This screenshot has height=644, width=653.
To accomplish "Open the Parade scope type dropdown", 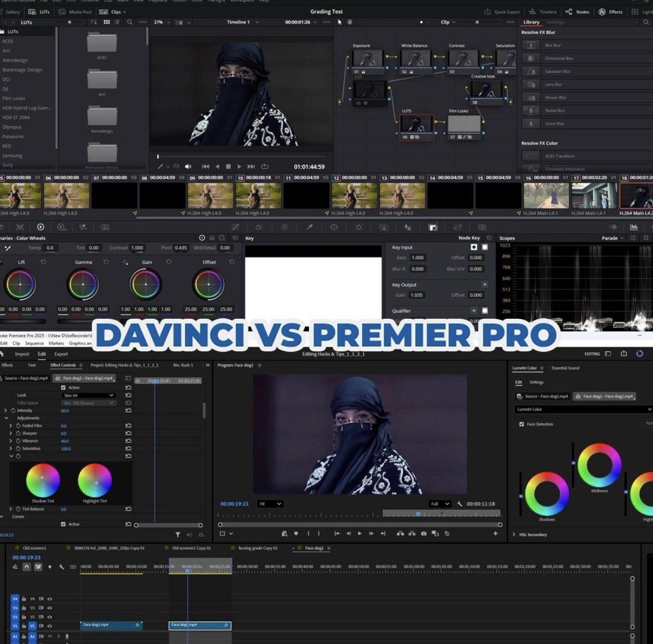I will point(613,238).
